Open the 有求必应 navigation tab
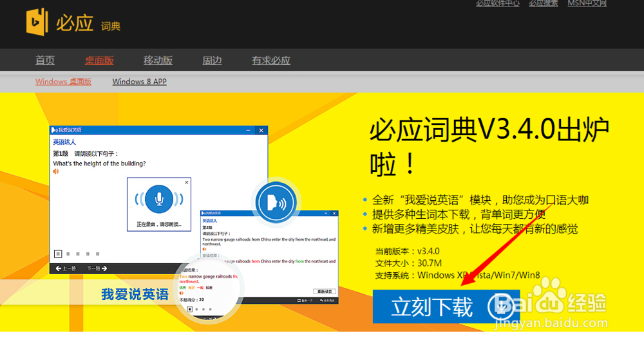644x345 pixels. click(271, 61)
